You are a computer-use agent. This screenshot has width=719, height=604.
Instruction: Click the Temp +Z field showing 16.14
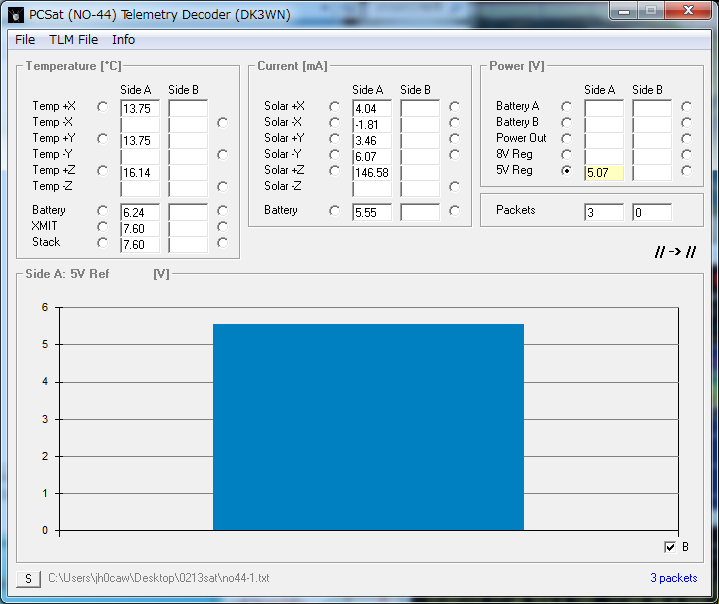point(140,173)
